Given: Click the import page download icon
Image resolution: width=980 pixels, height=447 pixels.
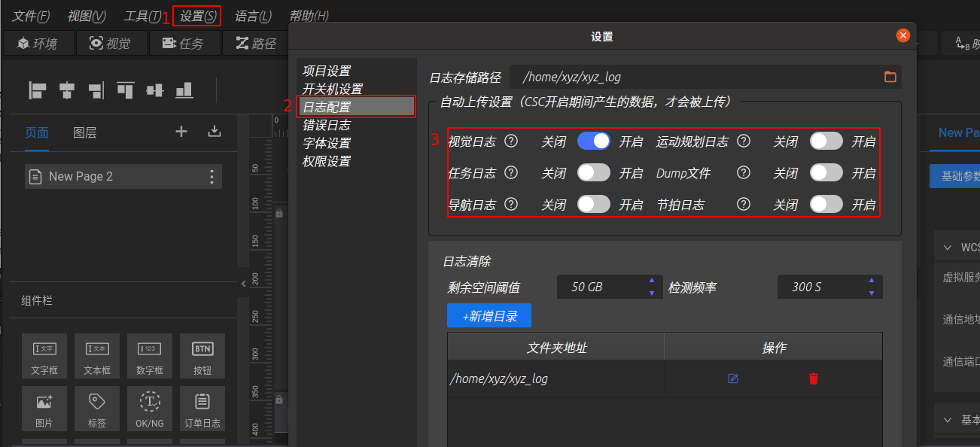Looking at the screenshot, I should [215, 132].
